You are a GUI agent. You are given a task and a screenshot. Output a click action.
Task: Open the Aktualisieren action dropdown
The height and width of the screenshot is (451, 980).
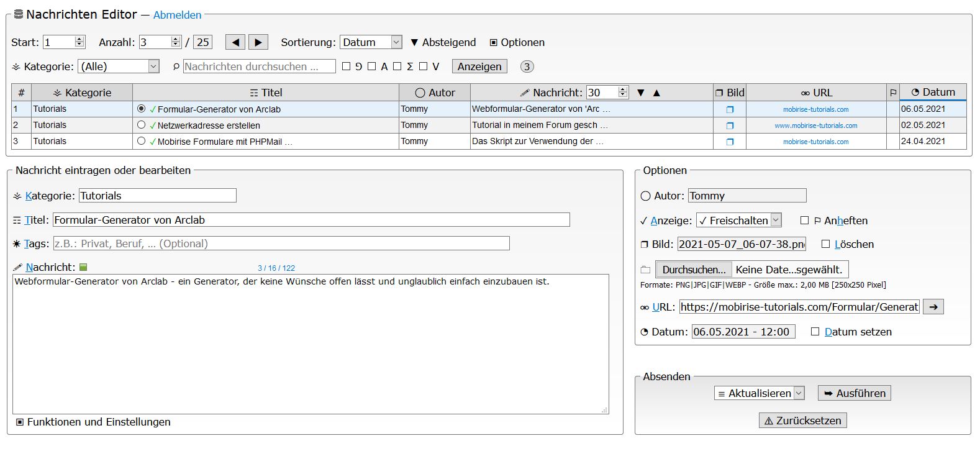point(760,393)
